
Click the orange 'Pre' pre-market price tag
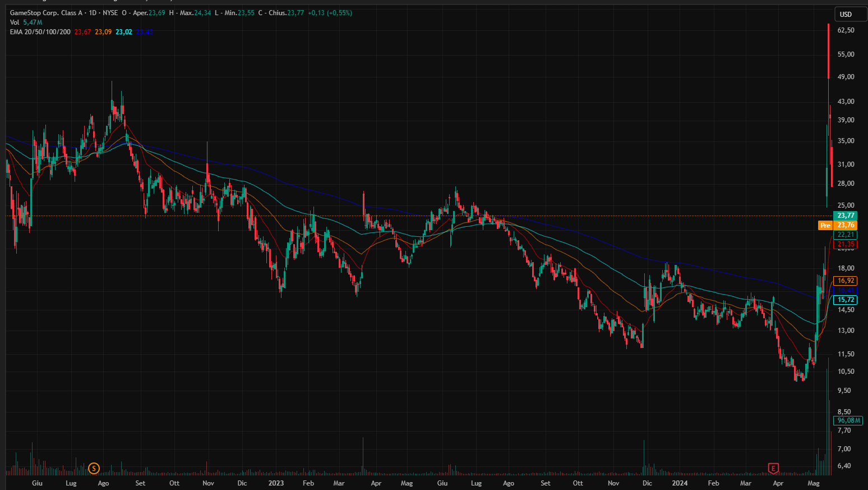click(825, 225)
